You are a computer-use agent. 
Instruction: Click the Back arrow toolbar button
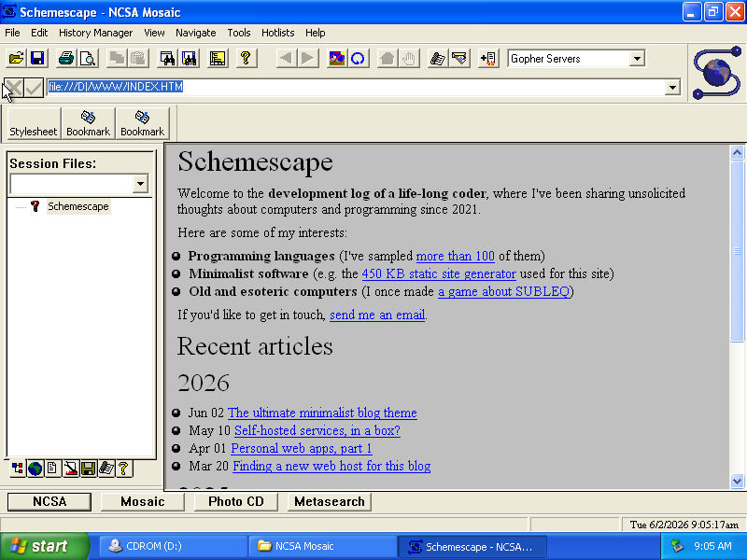286,59
